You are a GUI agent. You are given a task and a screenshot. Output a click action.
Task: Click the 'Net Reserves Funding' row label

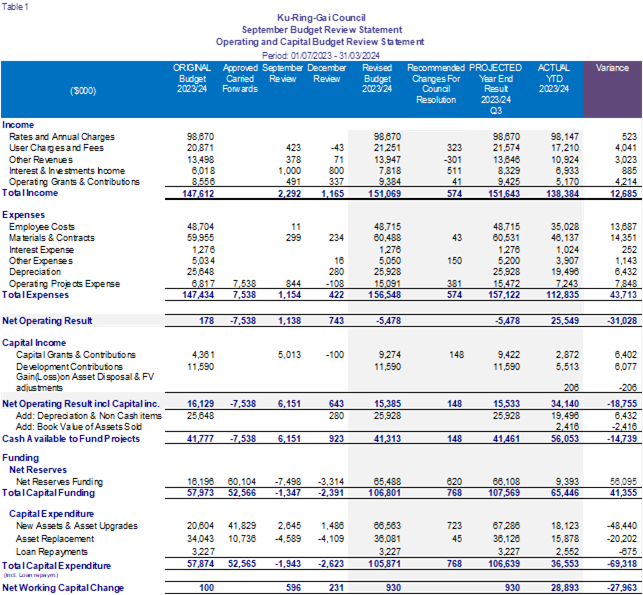pyautogui.click(x=59, y=482)
